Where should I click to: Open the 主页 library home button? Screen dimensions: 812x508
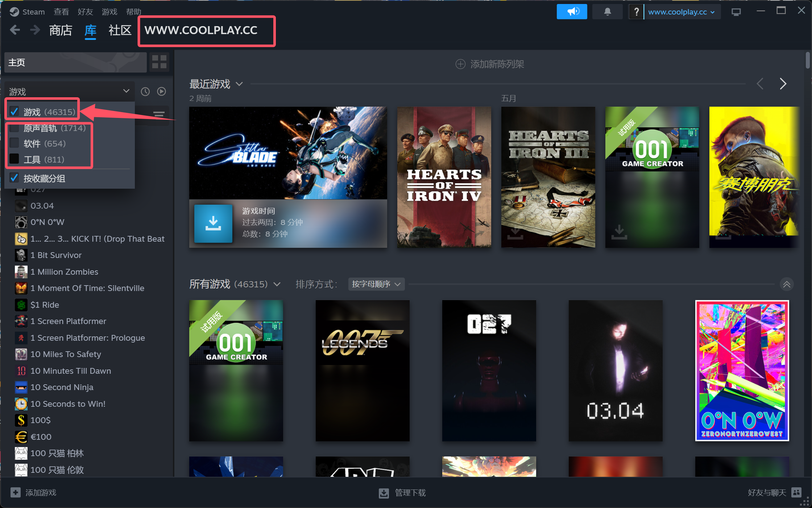75,62
